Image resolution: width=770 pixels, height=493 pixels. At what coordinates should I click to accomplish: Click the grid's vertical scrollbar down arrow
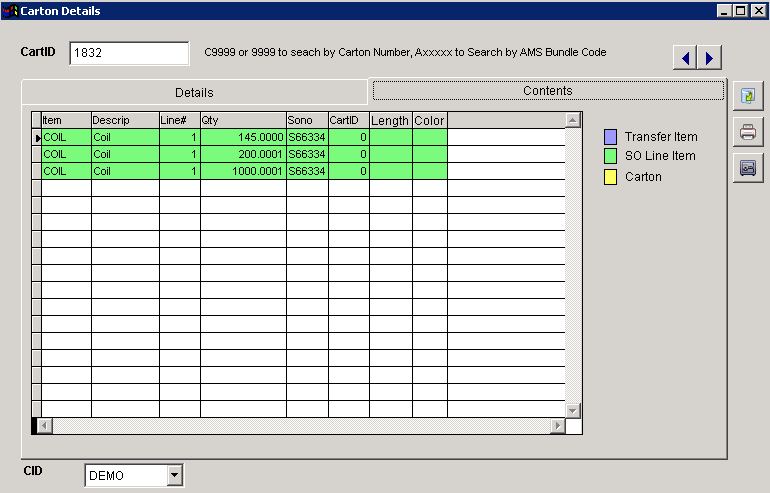click(x=573, y=410)
